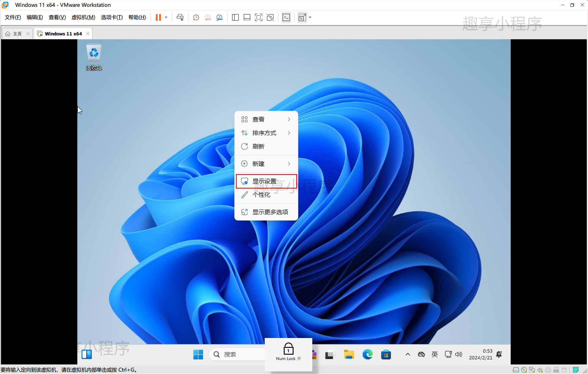Launch File Explorer from the taskbar

coord(349,354)
